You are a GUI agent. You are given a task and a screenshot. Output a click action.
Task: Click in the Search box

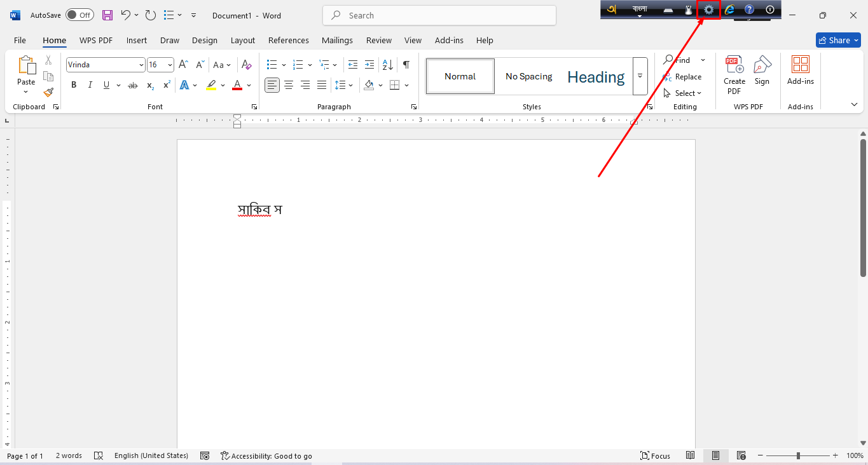439,15
